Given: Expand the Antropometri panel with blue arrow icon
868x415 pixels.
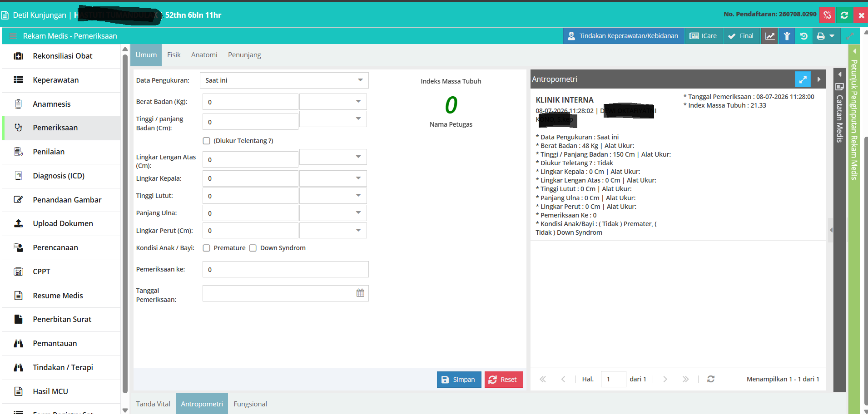Looking at the screenshot, I should tap(803, 79).
